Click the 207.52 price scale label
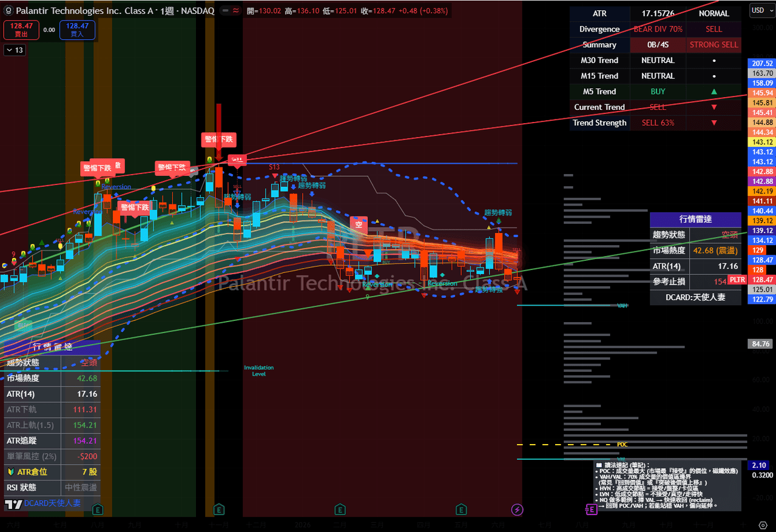 point(762,63)
